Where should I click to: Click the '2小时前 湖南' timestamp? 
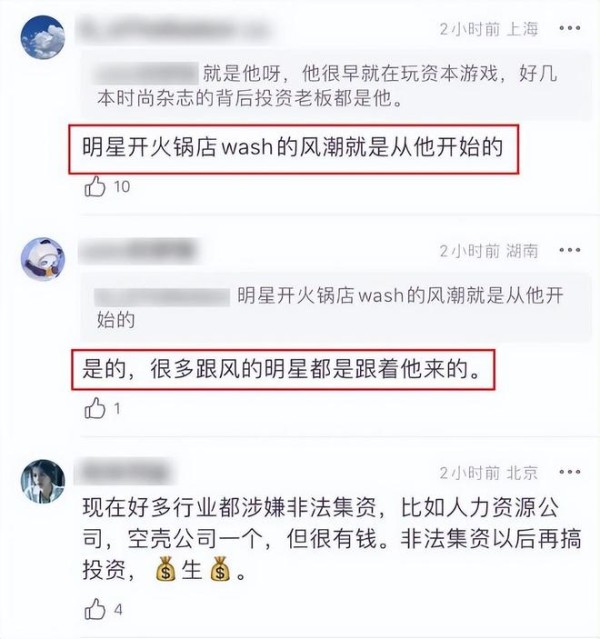[489, 251]
